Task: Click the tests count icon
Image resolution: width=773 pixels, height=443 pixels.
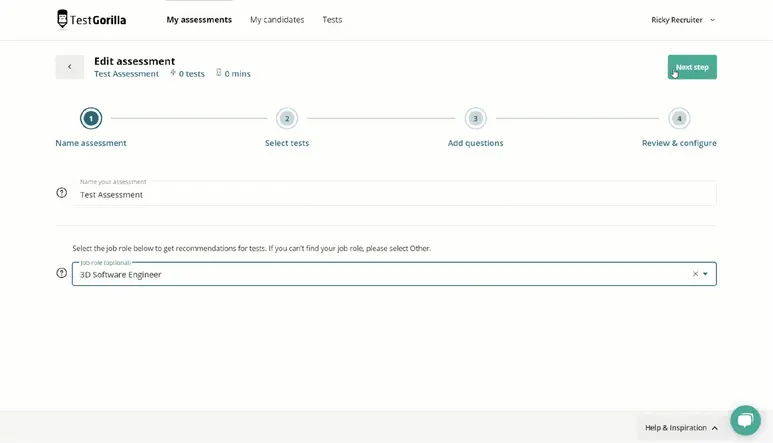Action: [173, 73]
